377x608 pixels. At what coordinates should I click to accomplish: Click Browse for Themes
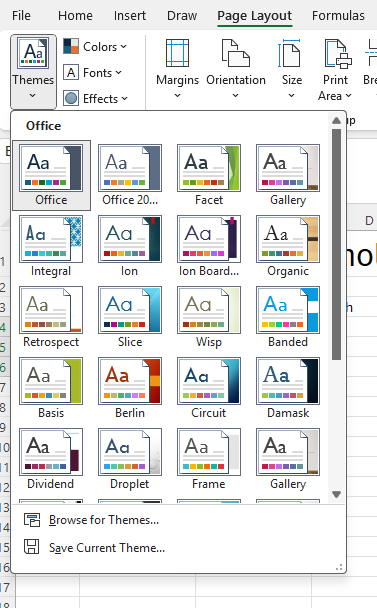[104, 520]
